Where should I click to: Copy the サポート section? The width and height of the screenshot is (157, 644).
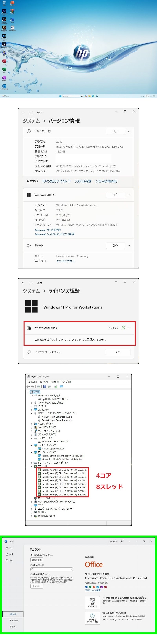(116, 245)
